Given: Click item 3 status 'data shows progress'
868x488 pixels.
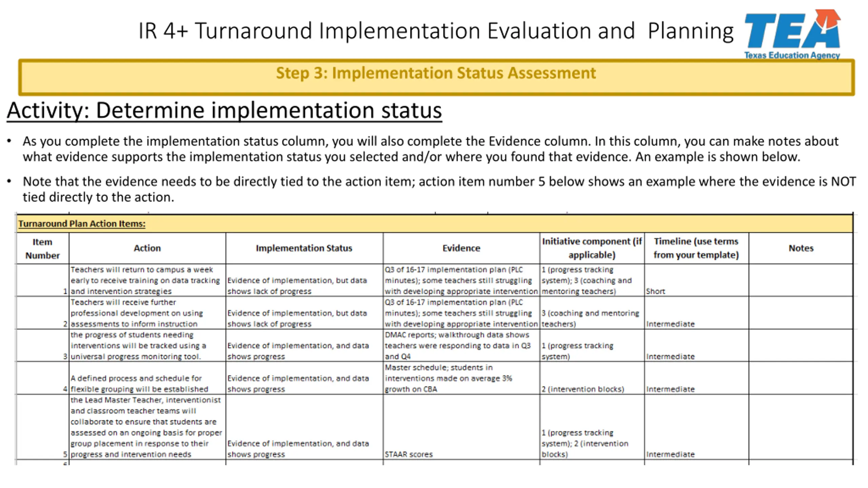Looking at the screenshot, I should click(304, 345).
